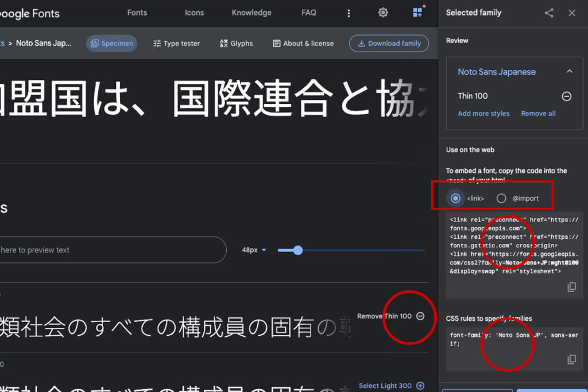588x392 pixels.
Task: Click the font size slider handle
Action: [x=298, y=250]
